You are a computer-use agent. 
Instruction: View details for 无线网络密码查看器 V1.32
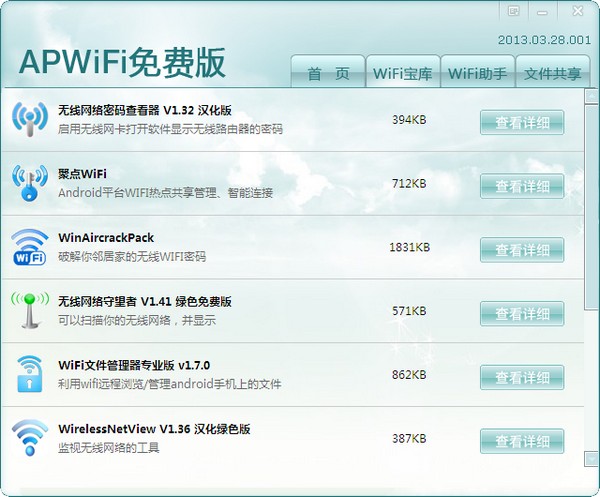coord(522,122)
